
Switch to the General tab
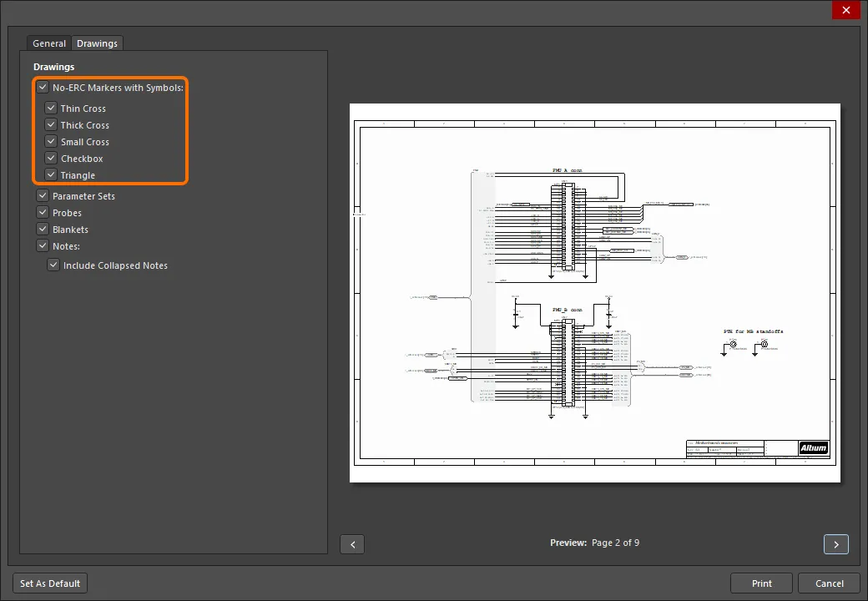48,43
